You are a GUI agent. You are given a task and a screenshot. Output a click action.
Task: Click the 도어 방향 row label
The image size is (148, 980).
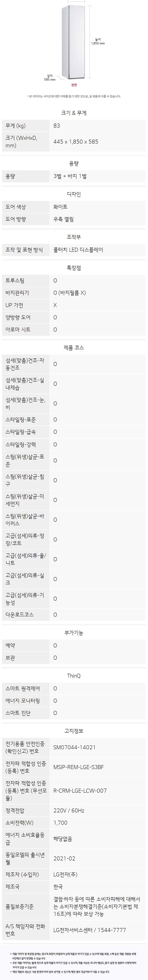[16, 220]
